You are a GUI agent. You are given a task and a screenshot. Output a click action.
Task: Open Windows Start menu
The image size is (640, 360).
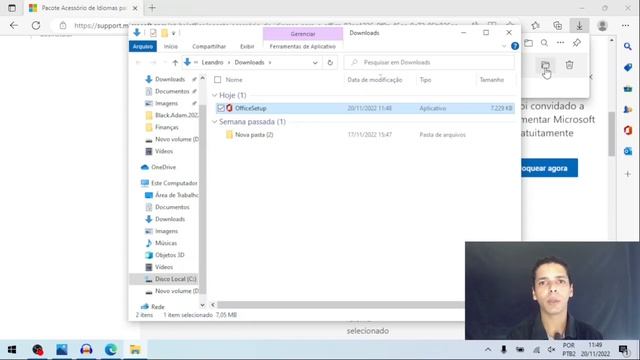(12, 349)
